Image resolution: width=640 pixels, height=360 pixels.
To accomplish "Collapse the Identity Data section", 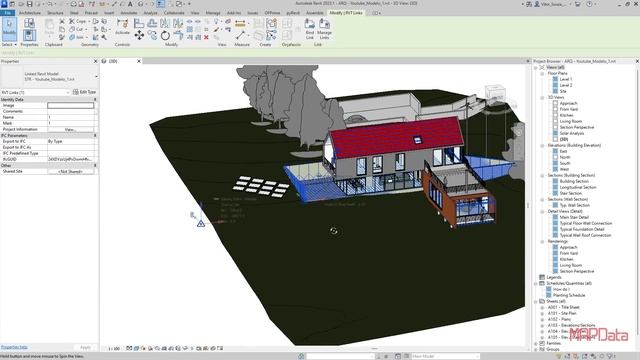I will pyautogui.click(x=96, y=100).
